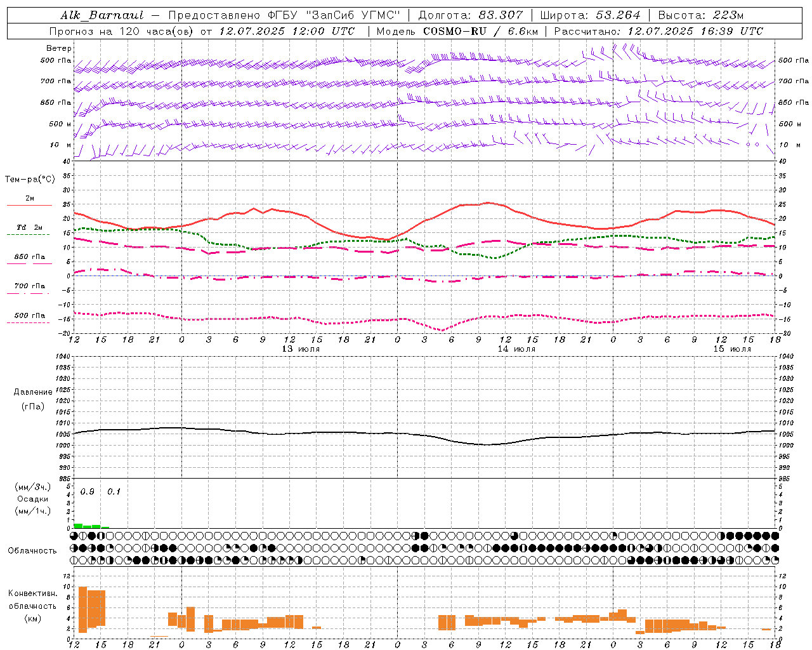Click the '15 июля' date label
Screen dimensions: 812x650
tap(732, 349)
